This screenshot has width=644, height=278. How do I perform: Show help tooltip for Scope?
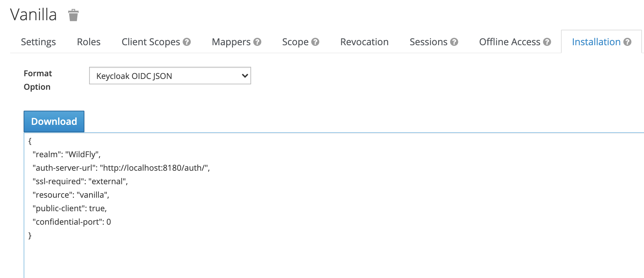pyautogui.click(x=315, y=42)
